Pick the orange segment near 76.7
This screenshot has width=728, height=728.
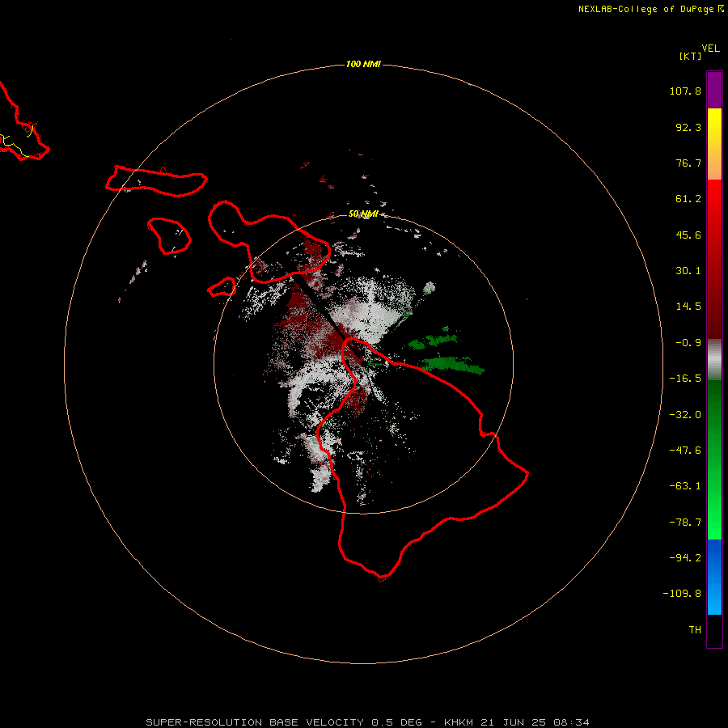pos(714,163)
